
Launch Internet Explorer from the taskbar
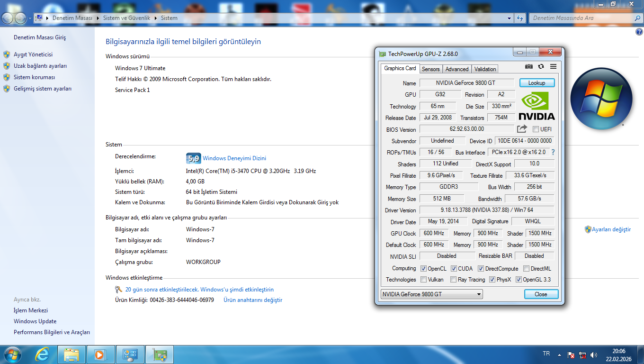(43, 355)
